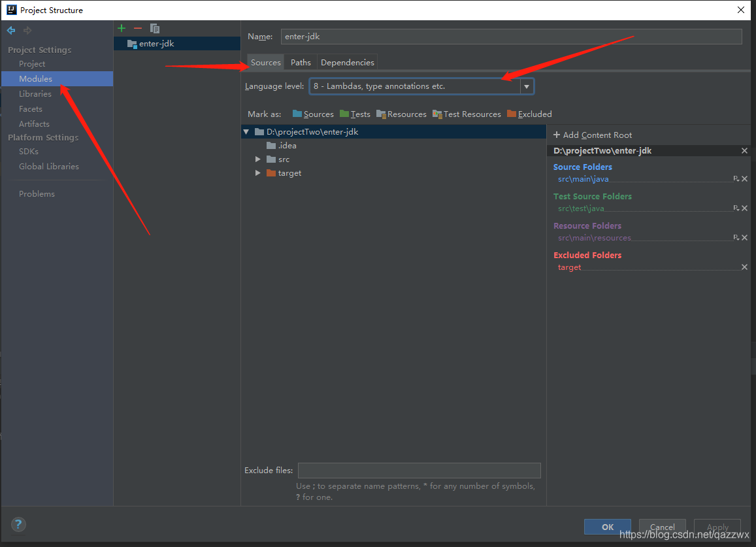Remove the selected module using the minus icon

137,28
